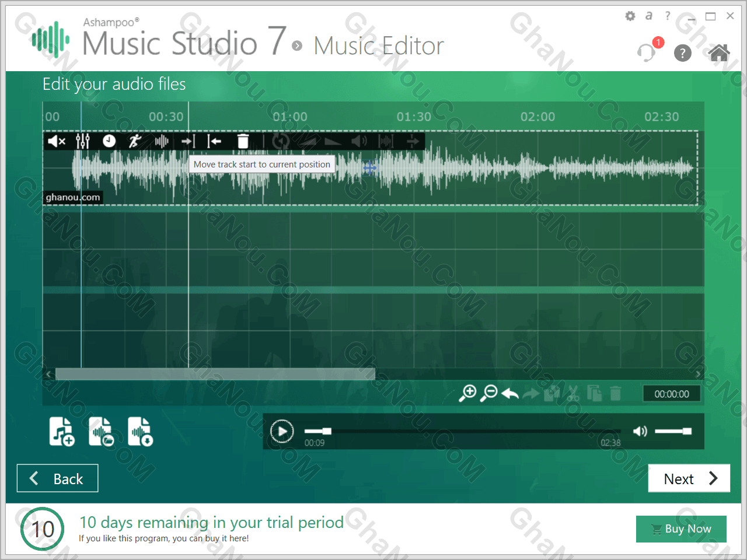Image resolution: width=747 pixels, height=560 pixels.
Task: Undo the last edit
Action: pos(510,394)
